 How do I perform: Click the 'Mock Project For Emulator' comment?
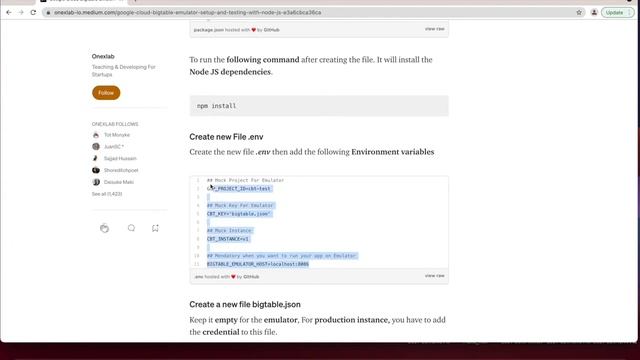[245, 180]
